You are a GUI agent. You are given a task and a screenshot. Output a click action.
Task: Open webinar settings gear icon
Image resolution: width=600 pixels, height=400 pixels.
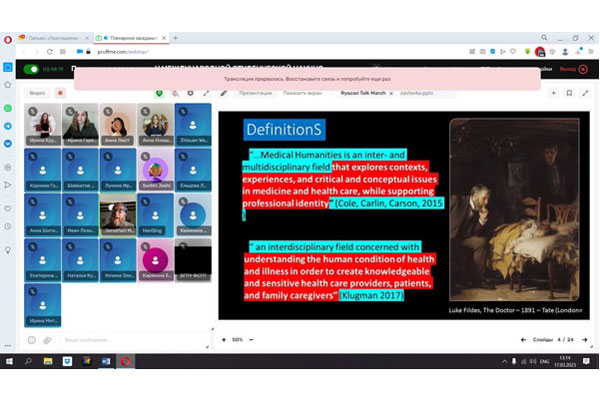coord(190,93)
